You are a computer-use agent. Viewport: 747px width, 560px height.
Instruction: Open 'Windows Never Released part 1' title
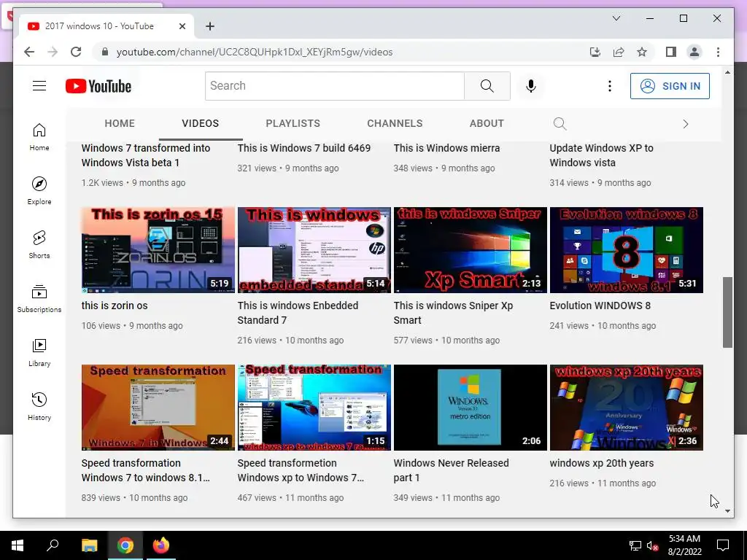click(x=451, y=470)
